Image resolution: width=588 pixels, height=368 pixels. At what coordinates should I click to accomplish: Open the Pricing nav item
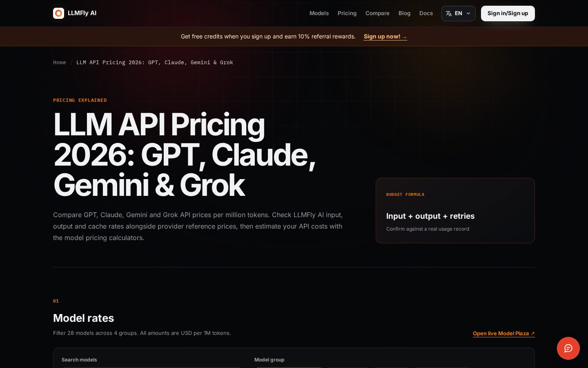pos(347,13)
